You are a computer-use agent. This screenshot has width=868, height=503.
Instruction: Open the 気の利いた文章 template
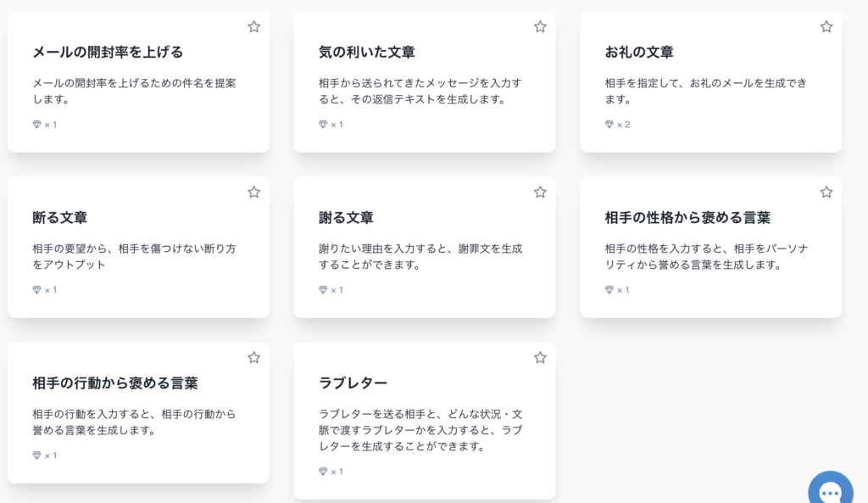[x=366, y=52]
